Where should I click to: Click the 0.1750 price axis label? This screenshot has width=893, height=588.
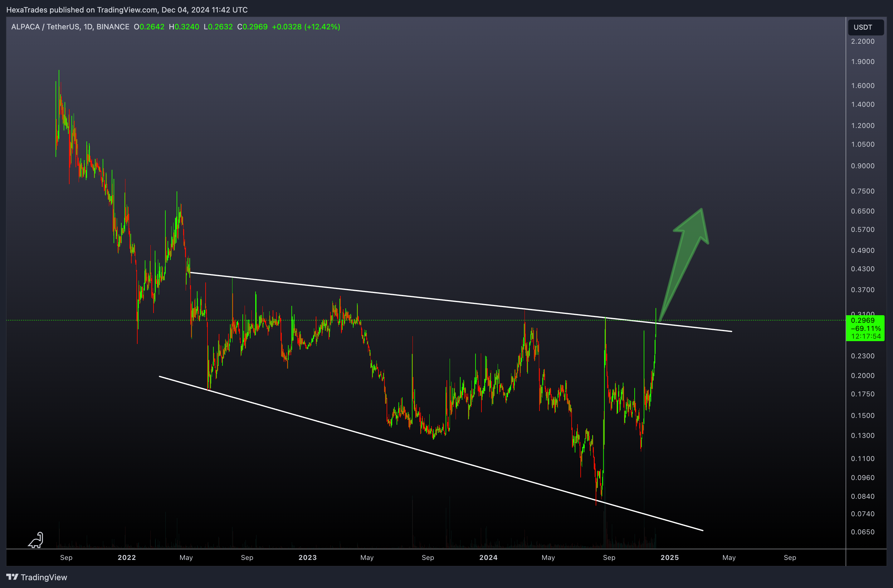[863, 394]
